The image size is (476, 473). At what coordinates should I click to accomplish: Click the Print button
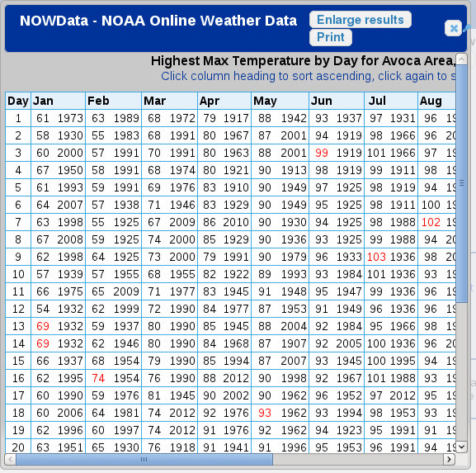click(331, 37)
